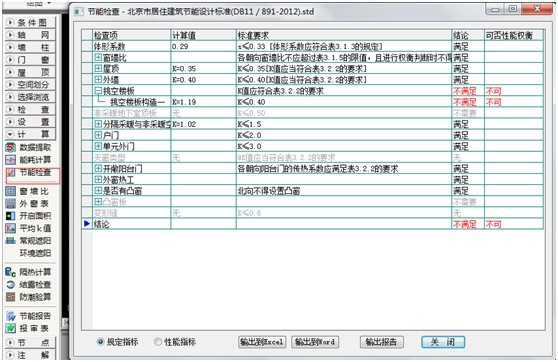Select the 性能指标 radio button
Image resolution: width=558 pixels, height=362 pixels.
point(158,342)
